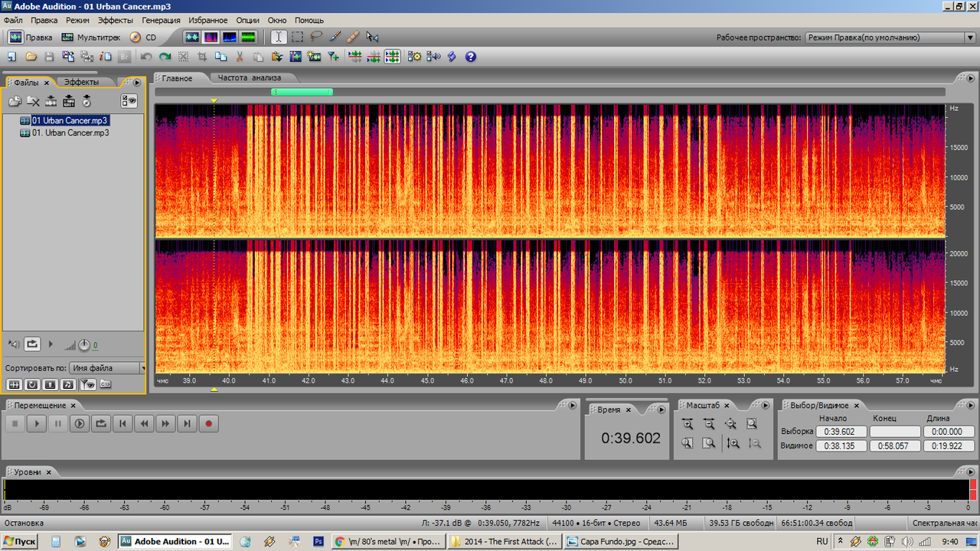Click the File Info icon
The height and width of the screenshot is (551, 980).
click(105, 57)
